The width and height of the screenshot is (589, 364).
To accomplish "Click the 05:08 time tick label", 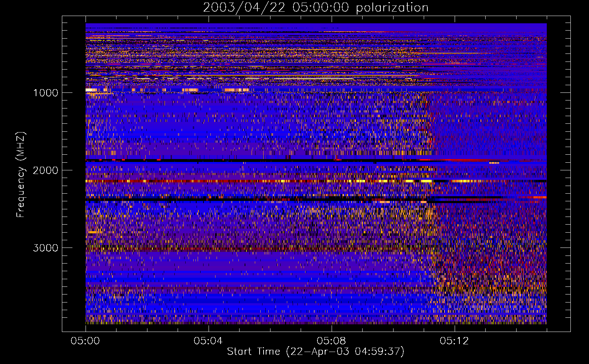I will (331, 341).
